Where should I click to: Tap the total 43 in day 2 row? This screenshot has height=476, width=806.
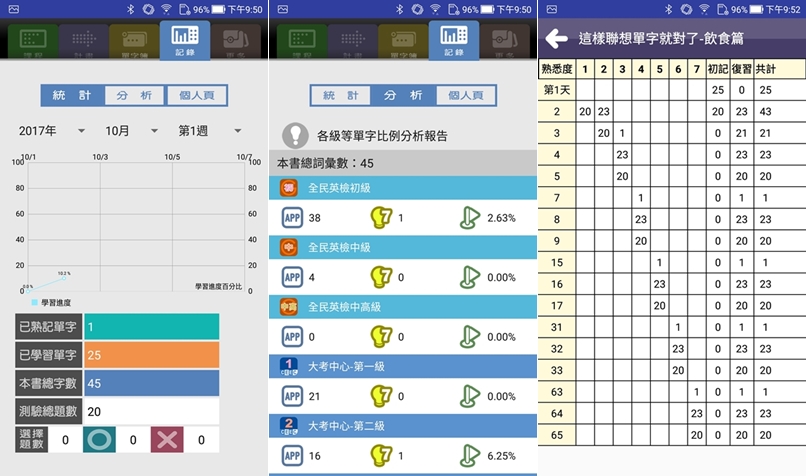(x=765, y=112)
